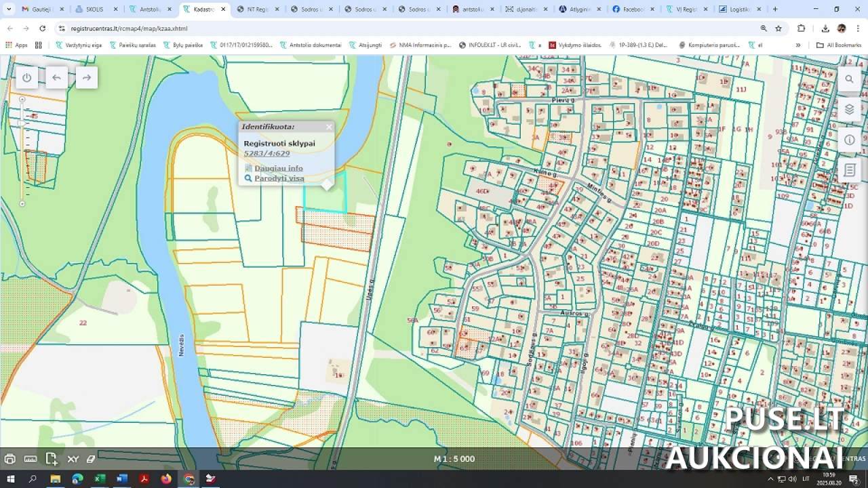Close the Identifikuota popup
Screen dimensions: 868x488
coord(329,127)
